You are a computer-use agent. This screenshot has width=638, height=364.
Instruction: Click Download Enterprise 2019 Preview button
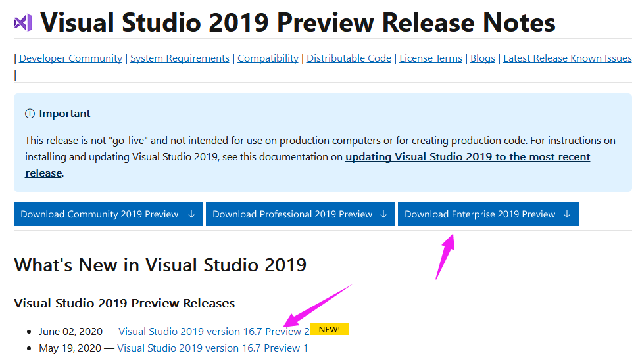tap(488, 214)
